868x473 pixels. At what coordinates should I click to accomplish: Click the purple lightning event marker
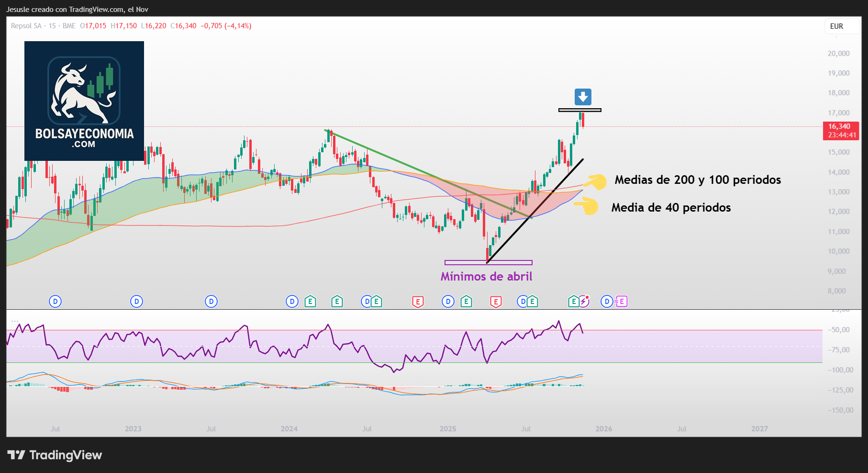coord(584,301)
